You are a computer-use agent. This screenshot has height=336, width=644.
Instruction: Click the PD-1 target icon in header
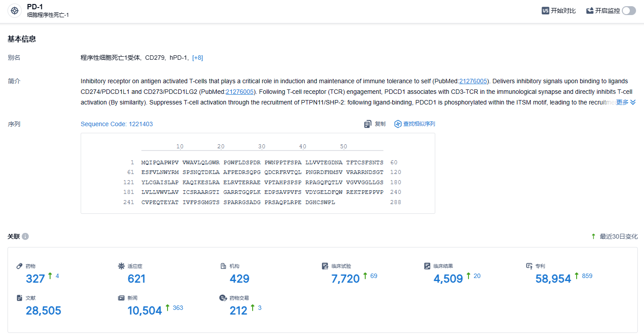coord(15,11)
